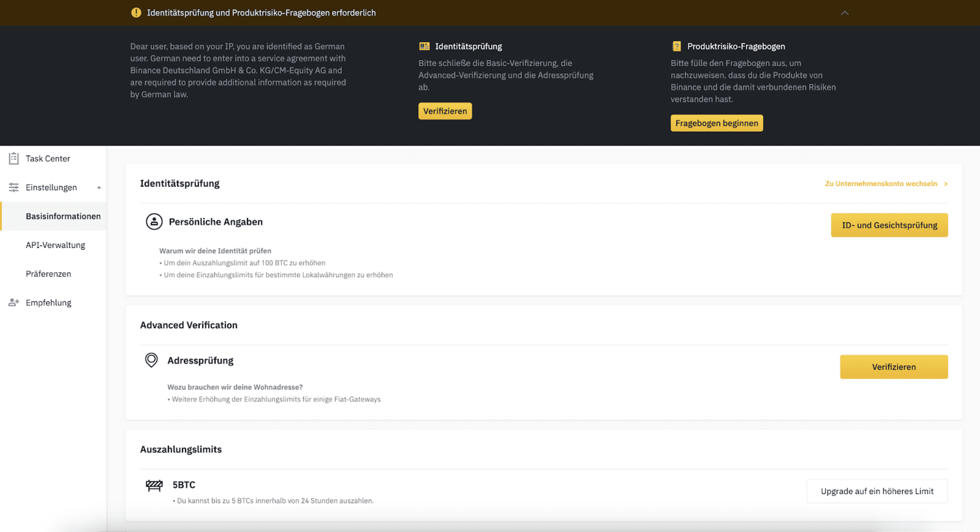
Task: Click 'Um deine Einzahlungslimits für bestimmte Lokalwährungen' bullet
Action: [276, 275]
